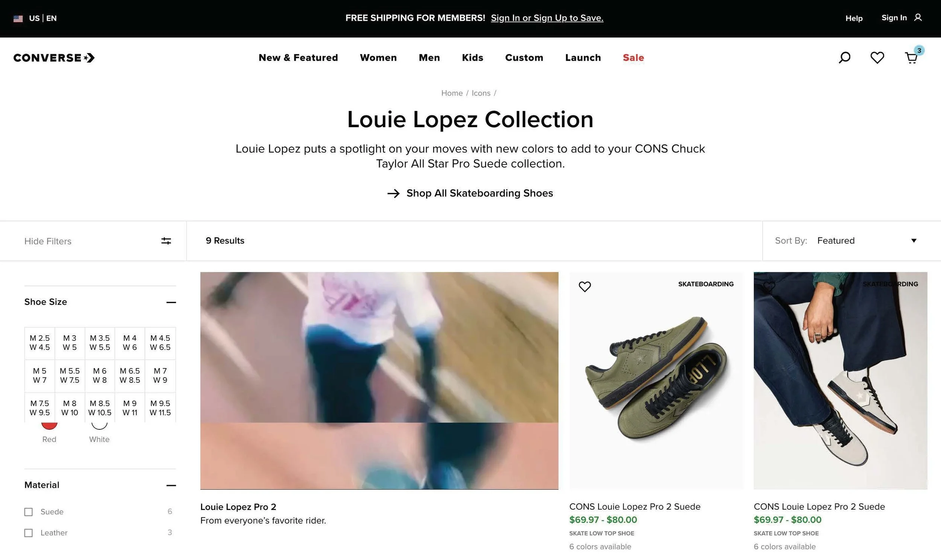Click the filter sliders icon
Image resolution: width=941 pixels, height=560 pixels.
(166, 241)
